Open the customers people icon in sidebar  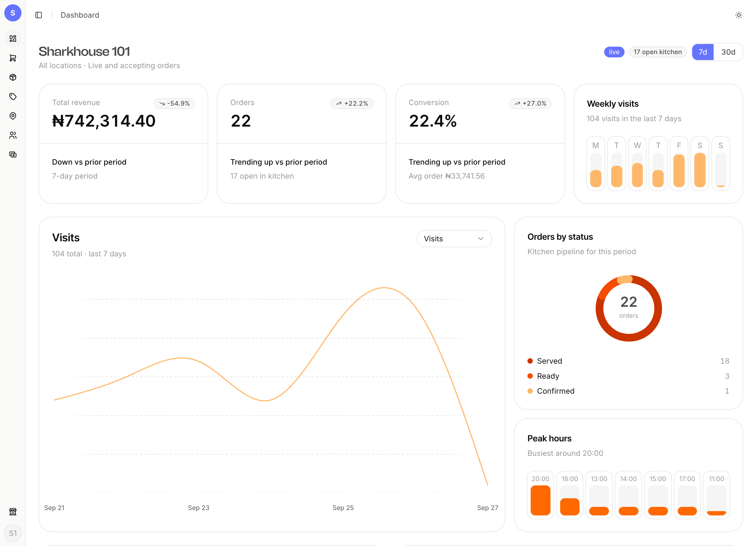coord(13,135)
